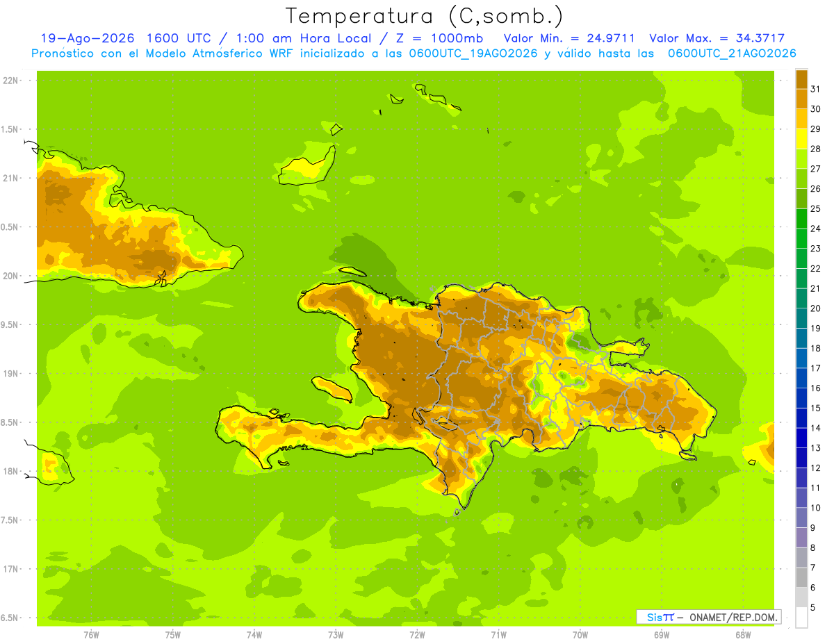Viewport: 834px width, 644px height.
Task: Click the '75W' longitude label
Action: 173,635
